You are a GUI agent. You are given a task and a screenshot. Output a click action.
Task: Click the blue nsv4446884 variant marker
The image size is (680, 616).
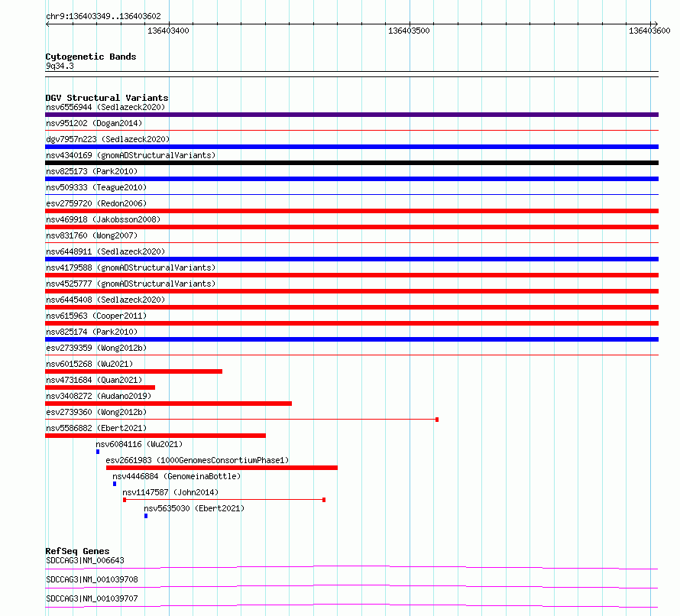(x=115, y=484)
